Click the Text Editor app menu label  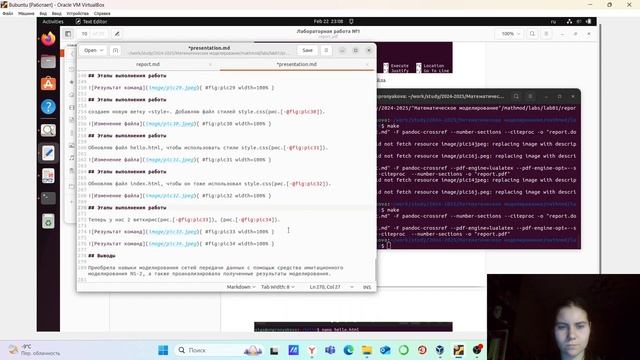[x=91, y=22]
